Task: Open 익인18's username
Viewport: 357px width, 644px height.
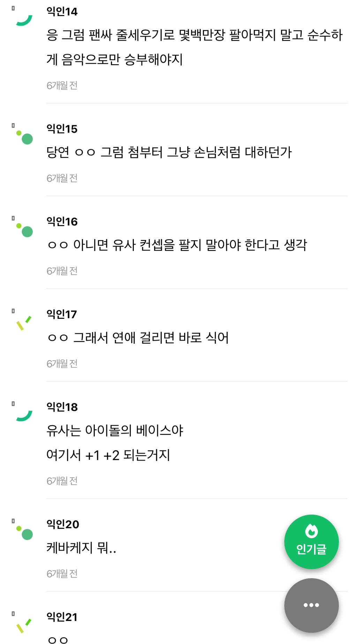Action: 62,407
